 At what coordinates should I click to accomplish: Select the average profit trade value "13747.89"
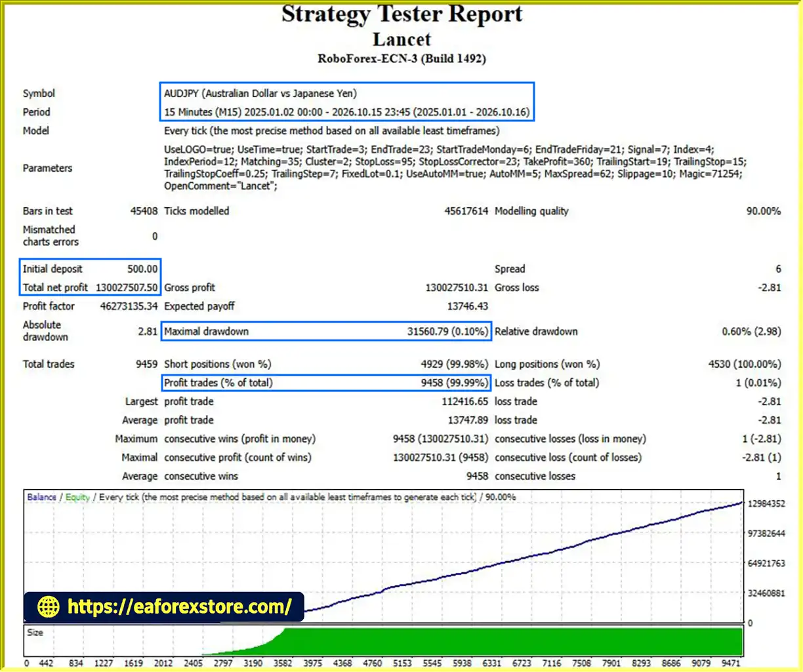[x=468, y=420]
